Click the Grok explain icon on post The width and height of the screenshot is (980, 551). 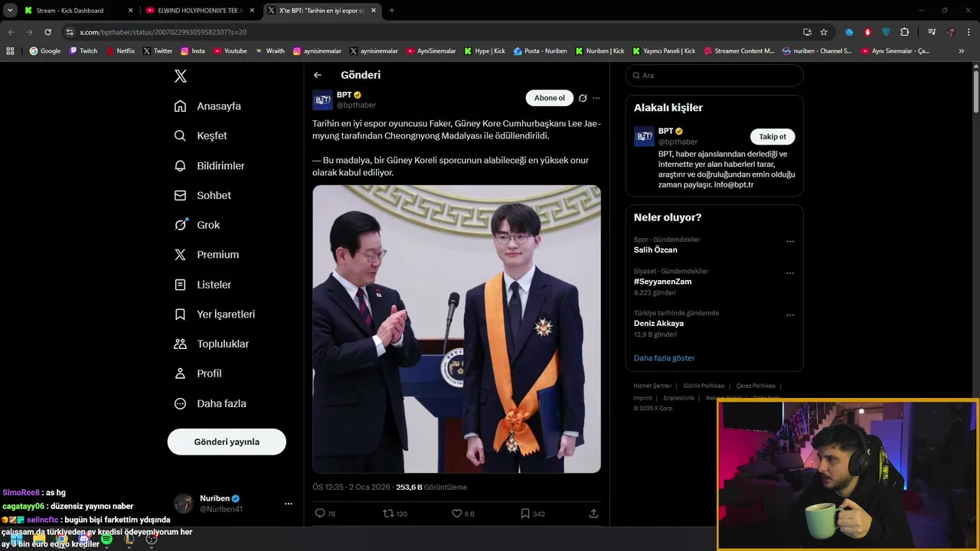tap(583, 98)
